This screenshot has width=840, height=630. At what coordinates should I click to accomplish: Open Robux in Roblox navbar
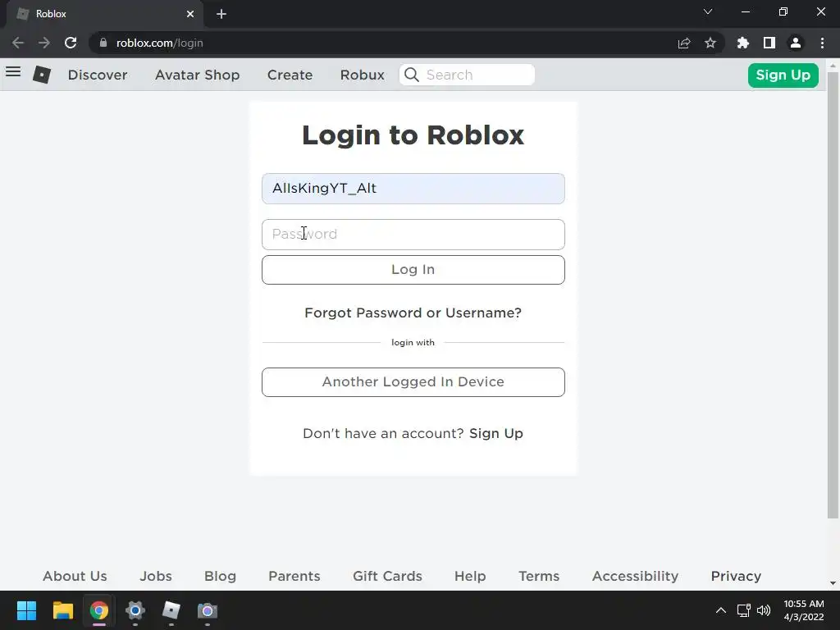362,75
